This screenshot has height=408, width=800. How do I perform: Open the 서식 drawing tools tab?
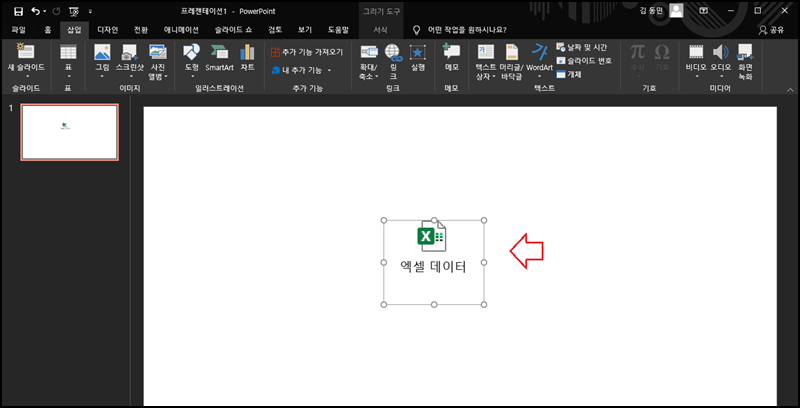[380, 30]
